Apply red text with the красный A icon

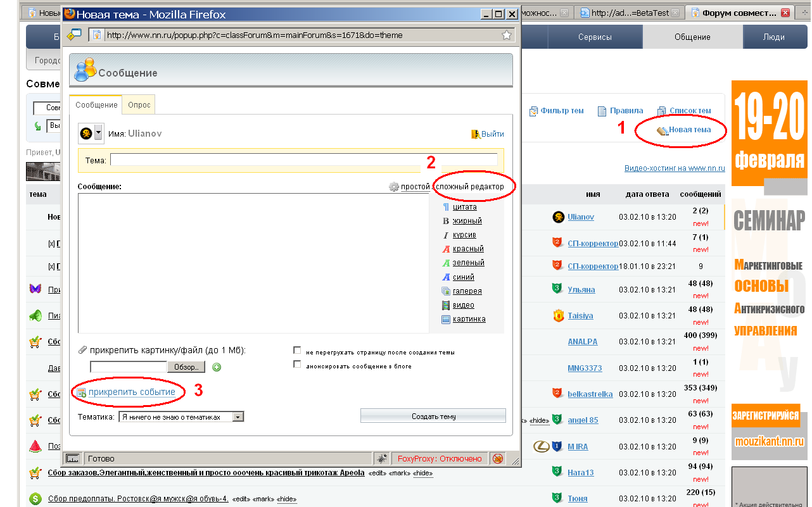point(446,249)
